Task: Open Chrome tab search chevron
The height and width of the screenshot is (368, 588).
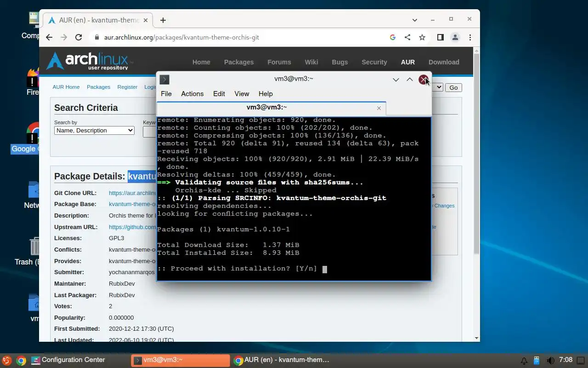Action: click(415, 20)
